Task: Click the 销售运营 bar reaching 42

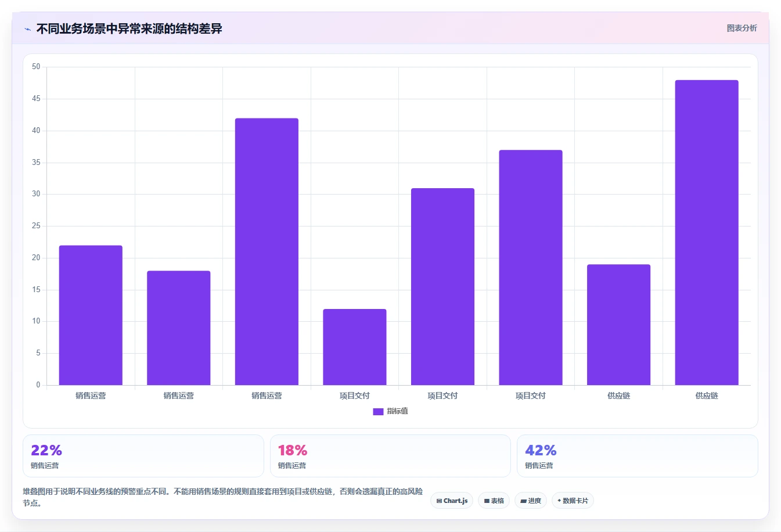Action: tap(267, 251)
